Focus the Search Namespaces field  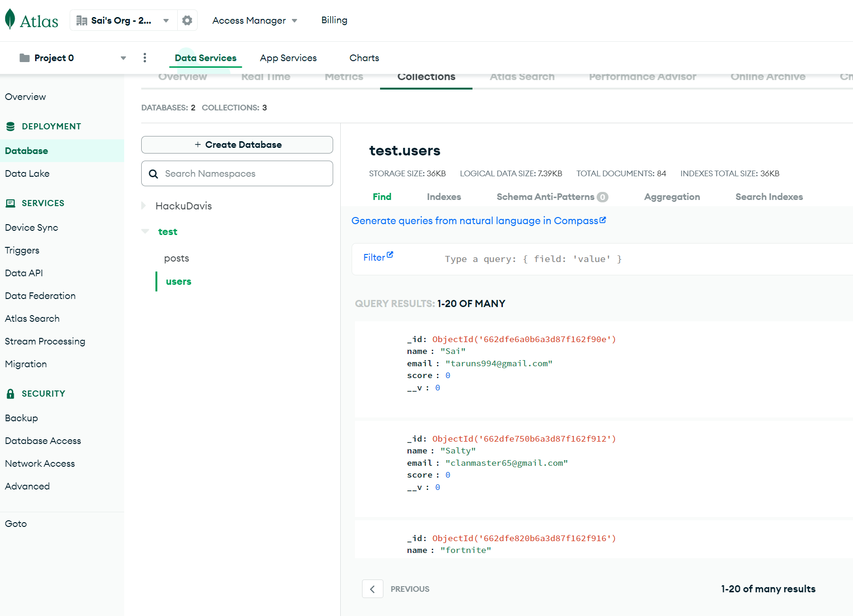[x=237, y=173]
